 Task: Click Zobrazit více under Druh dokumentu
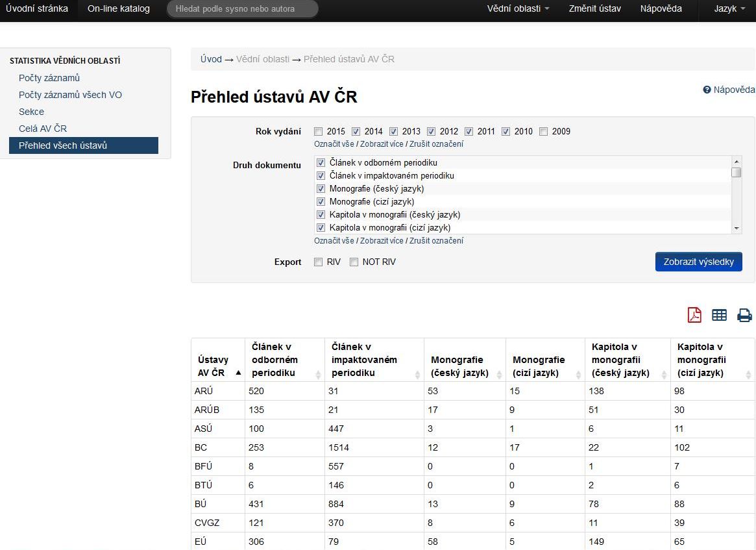pyautogui.click(x=382, y=241)
